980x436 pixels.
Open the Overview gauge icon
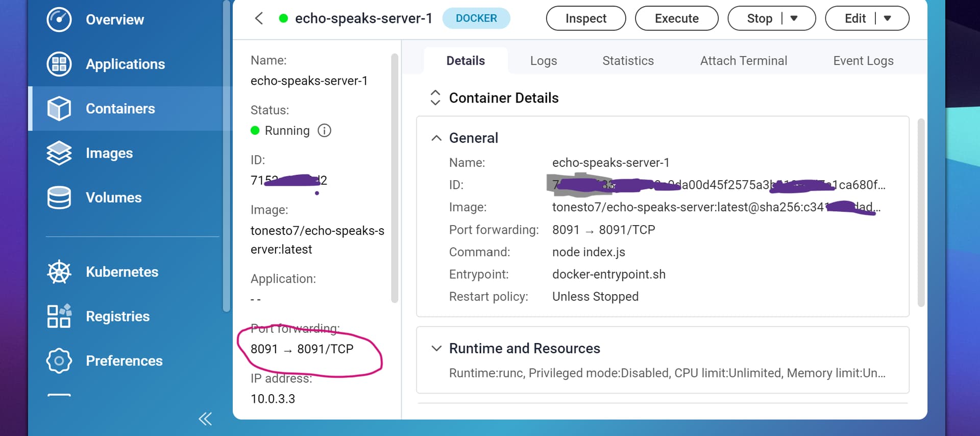(x=59, y=20)
